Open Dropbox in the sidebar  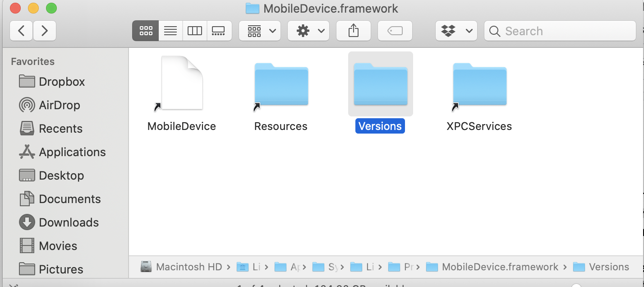tap(52, 82)
